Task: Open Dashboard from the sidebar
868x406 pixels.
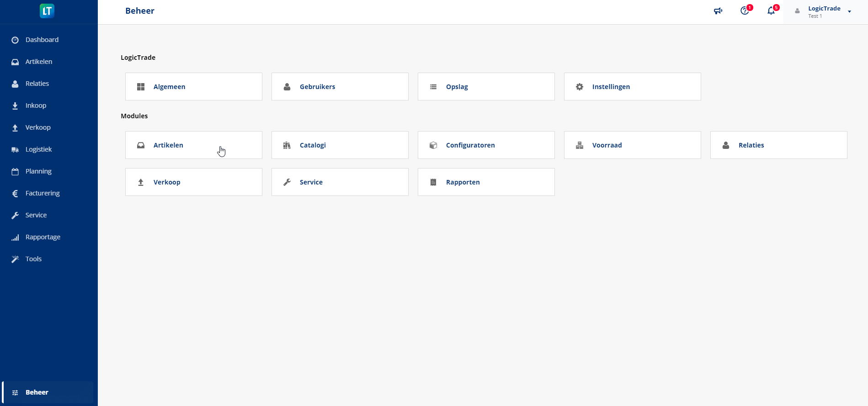Action: pyautogui.click(x=42, y=40)
